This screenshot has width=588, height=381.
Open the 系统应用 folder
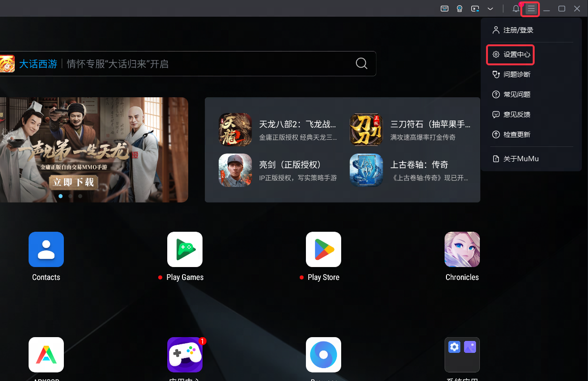(x=462, y=355)
